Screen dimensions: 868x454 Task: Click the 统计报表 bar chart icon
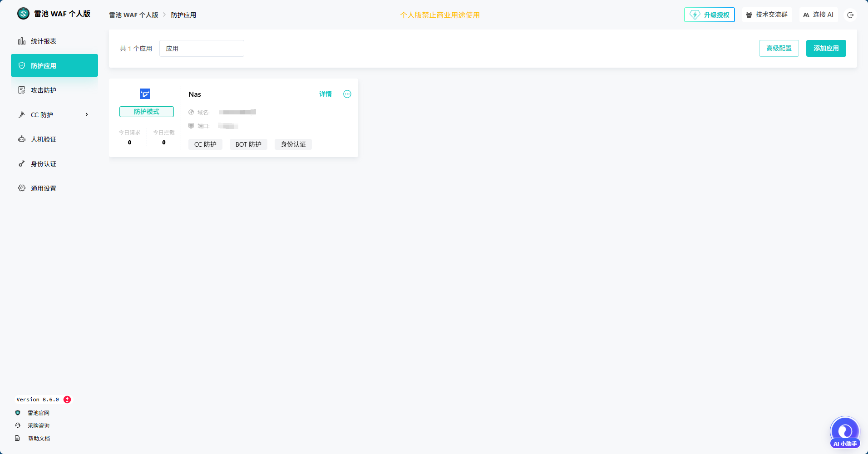tap(22, 41)
